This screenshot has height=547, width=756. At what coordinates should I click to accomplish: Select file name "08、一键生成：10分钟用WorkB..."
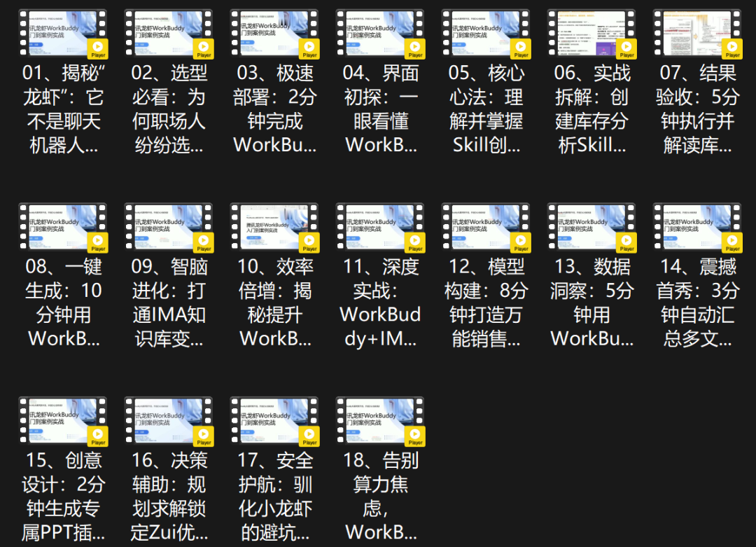63,303
